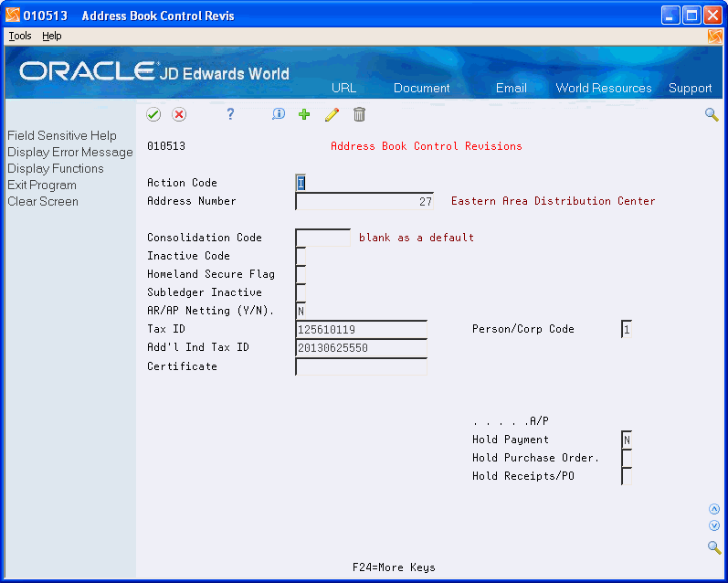Click the info speech bubble icon
Viewport: 728px width, 583px height.
point(278,114)
